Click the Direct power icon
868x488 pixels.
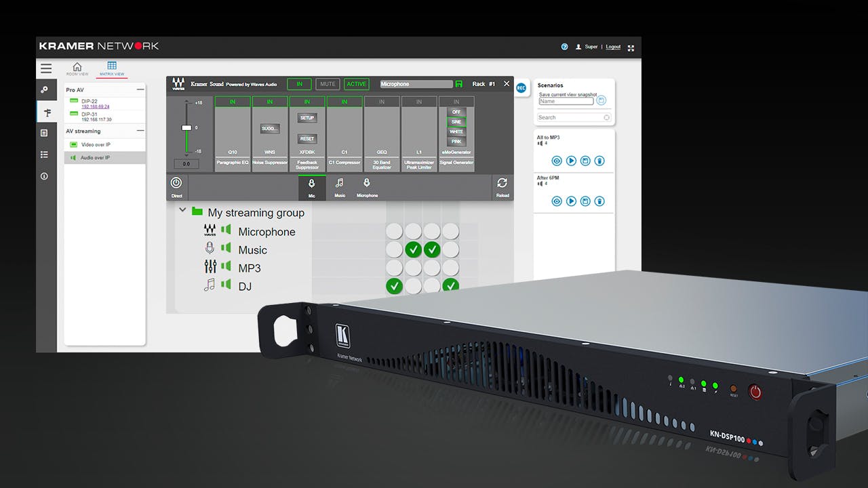coord(176,183)
